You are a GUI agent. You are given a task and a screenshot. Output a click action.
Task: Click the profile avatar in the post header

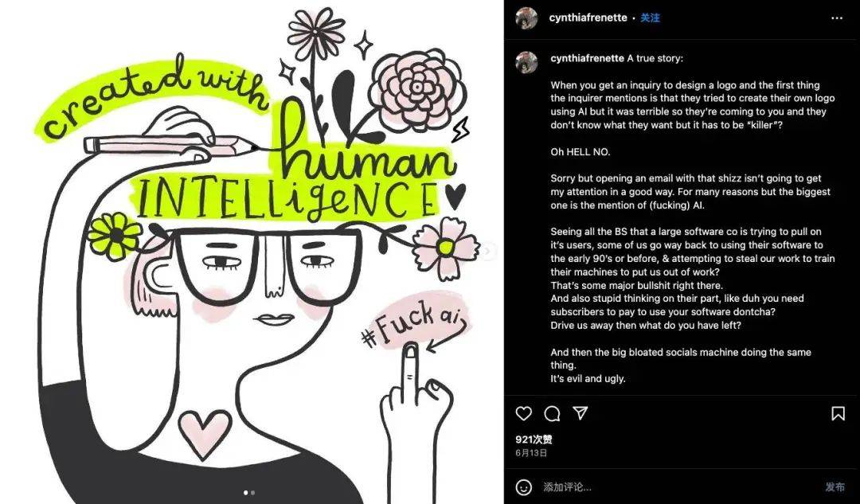coord(526,18)
